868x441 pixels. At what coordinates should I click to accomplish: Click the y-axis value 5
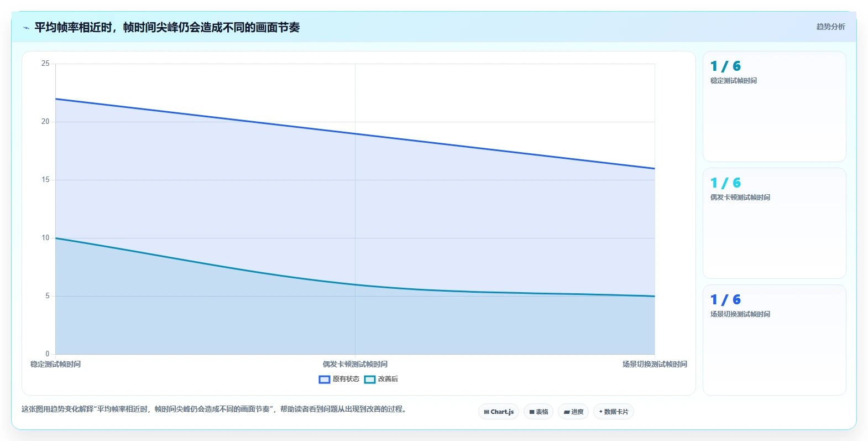48,296
